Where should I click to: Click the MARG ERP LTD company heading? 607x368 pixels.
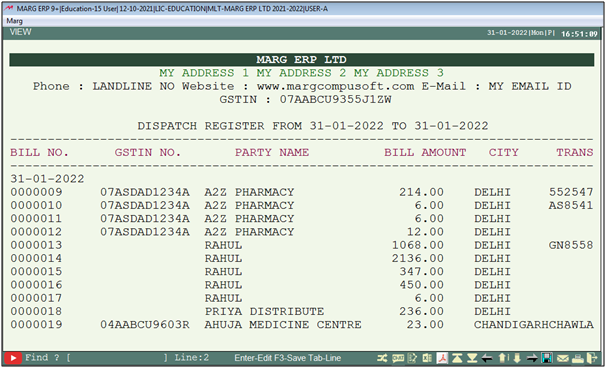(x=301, y=60)
